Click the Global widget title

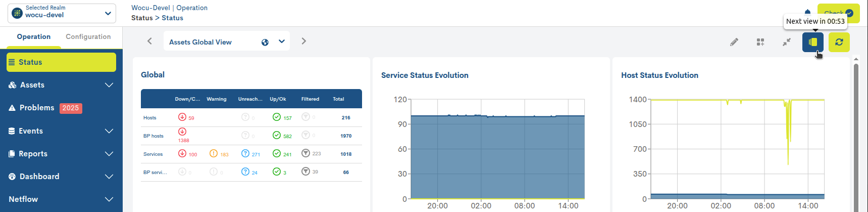(x=152, y=74)
